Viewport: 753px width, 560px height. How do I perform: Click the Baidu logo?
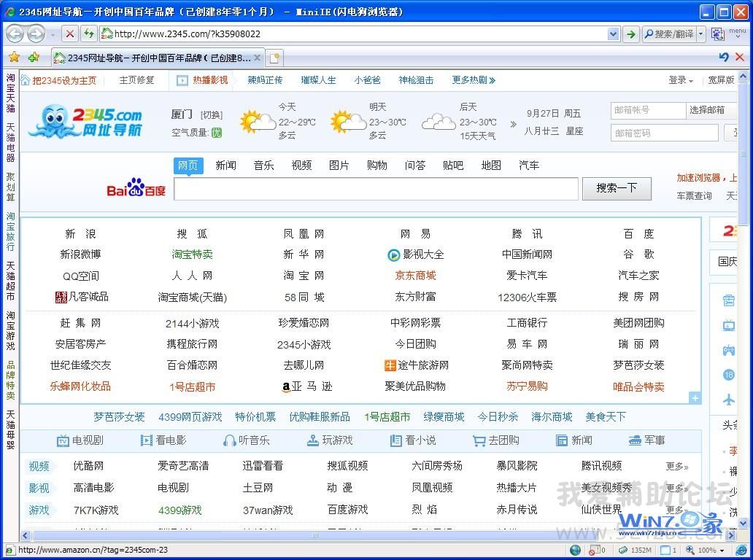[136, 188]
